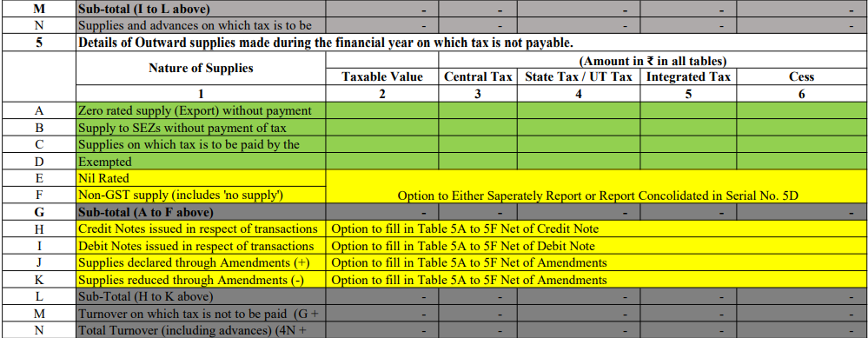868x338 pixels.
Task: Select the 'Nature of Supplies' header cell
Action: click(201, 69)
